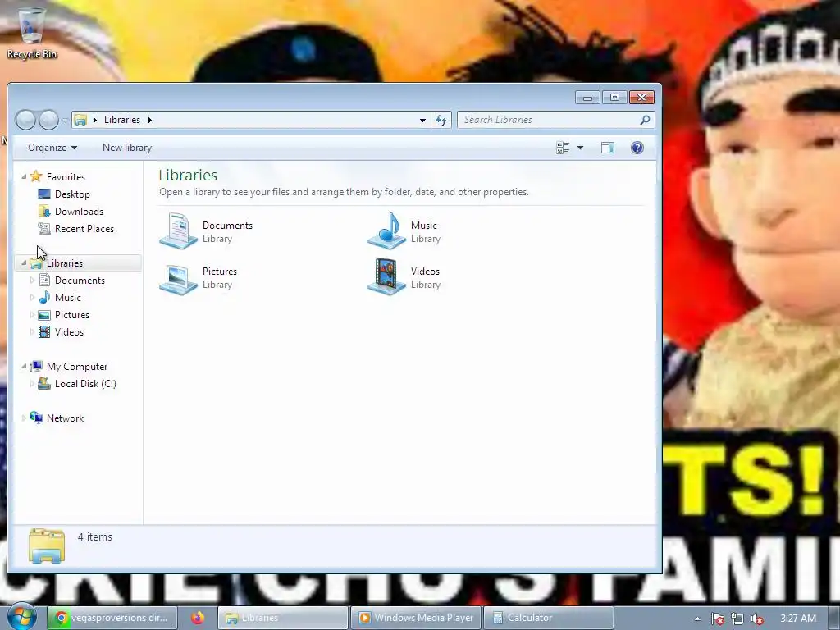Expand the Videos tree node
Viewport: 840px width, 630px height.
[x=32, y=332]
